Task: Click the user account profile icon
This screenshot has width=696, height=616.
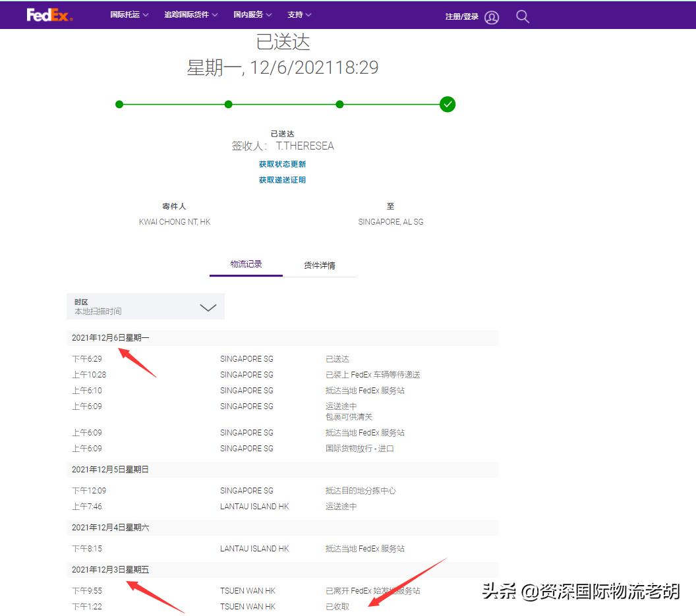Action: [492, 17]
